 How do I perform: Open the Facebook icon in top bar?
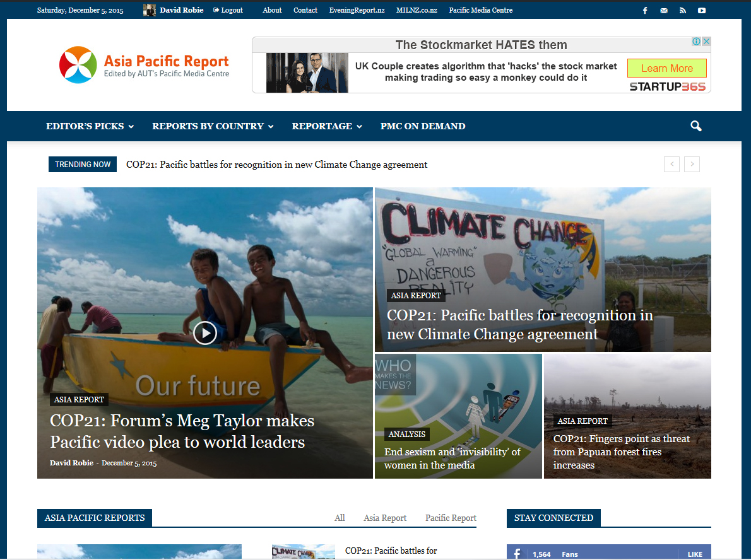pos(645,11)
